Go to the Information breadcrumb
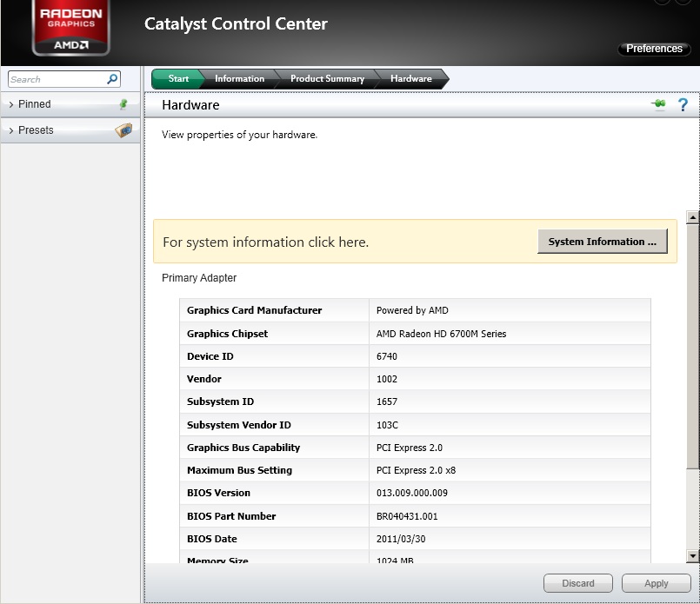700x604 pixels. [239, 78]
